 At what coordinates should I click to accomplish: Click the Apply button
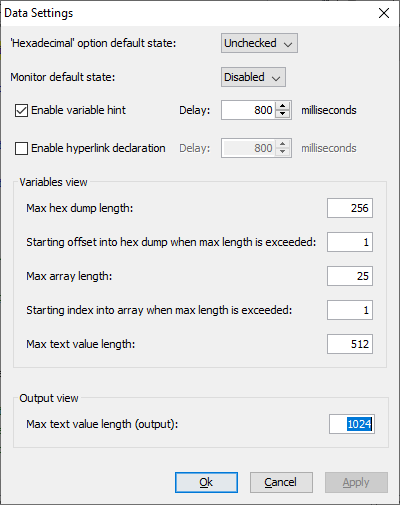coord(356,482)
